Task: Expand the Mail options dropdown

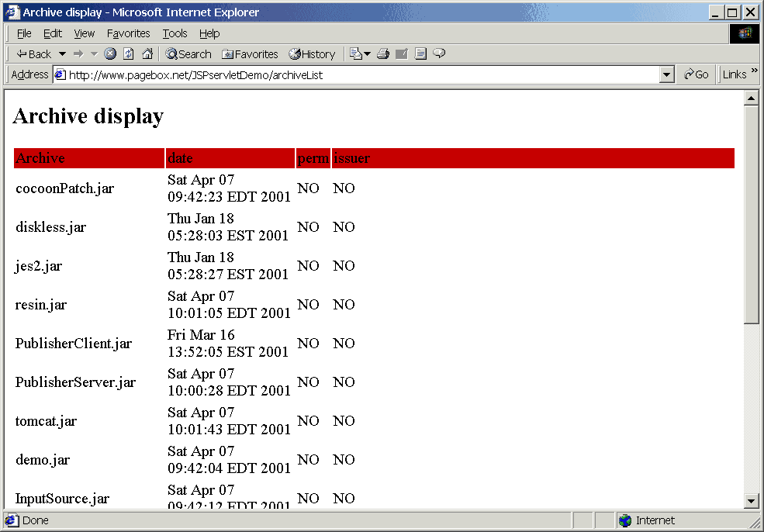Action: pos(367,54)
